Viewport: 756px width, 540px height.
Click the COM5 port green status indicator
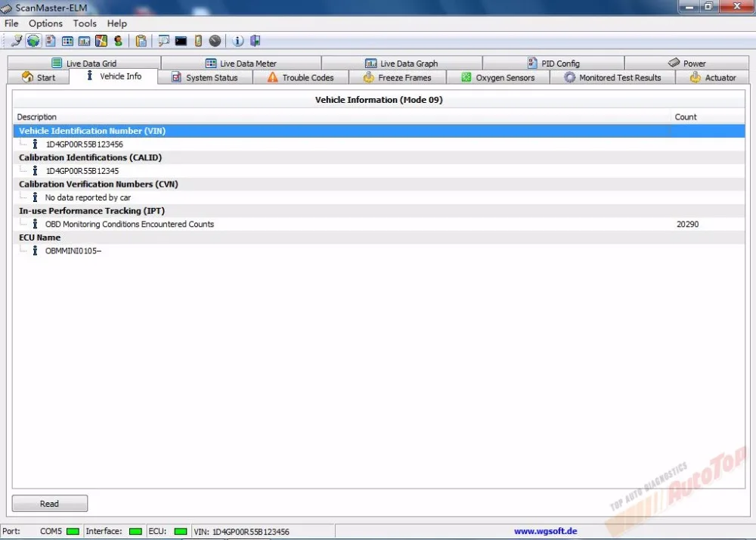[x=73, y=532]
